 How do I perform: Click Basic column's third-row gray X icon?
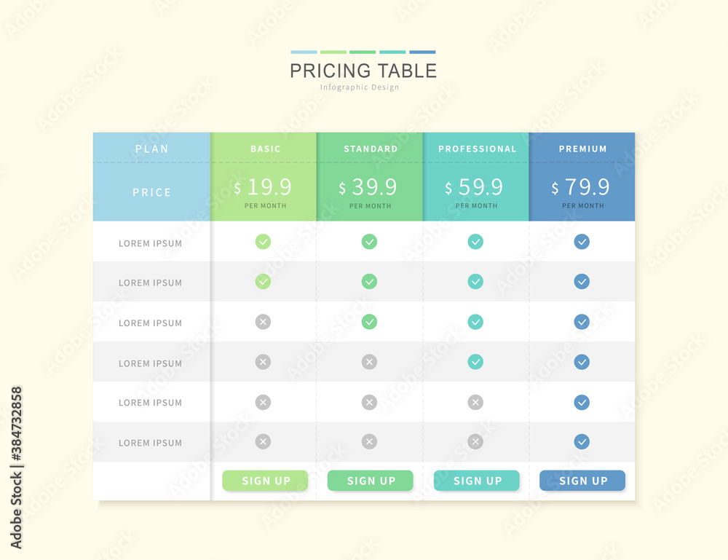click(x=263, y=322)
